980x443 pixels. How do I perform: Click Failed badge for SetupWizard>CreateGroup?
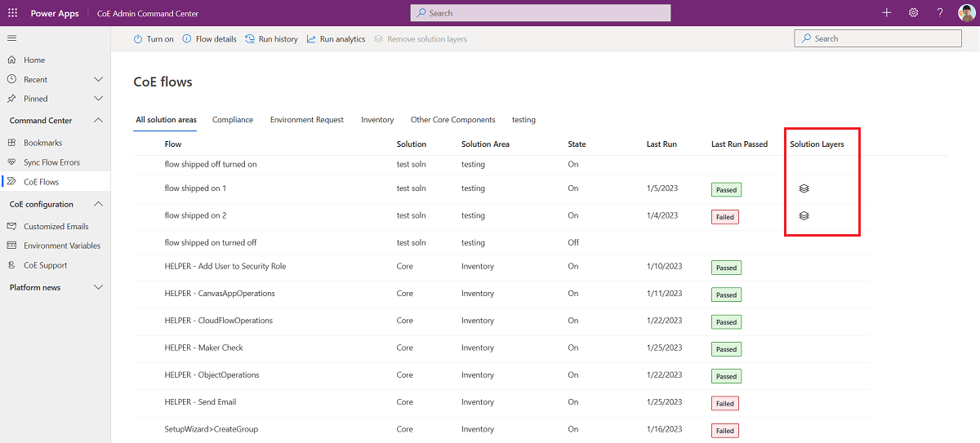(x=725, y=431)
